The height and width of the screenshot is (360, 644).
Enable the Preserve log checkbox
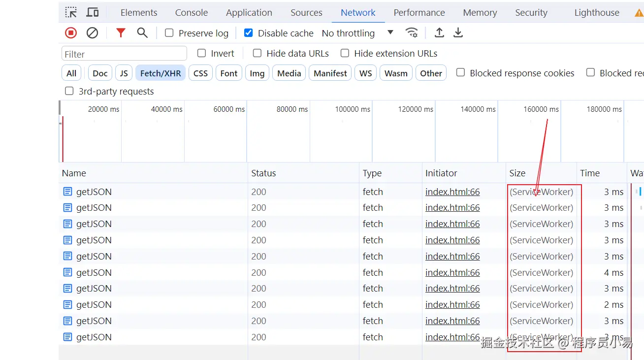169,33
